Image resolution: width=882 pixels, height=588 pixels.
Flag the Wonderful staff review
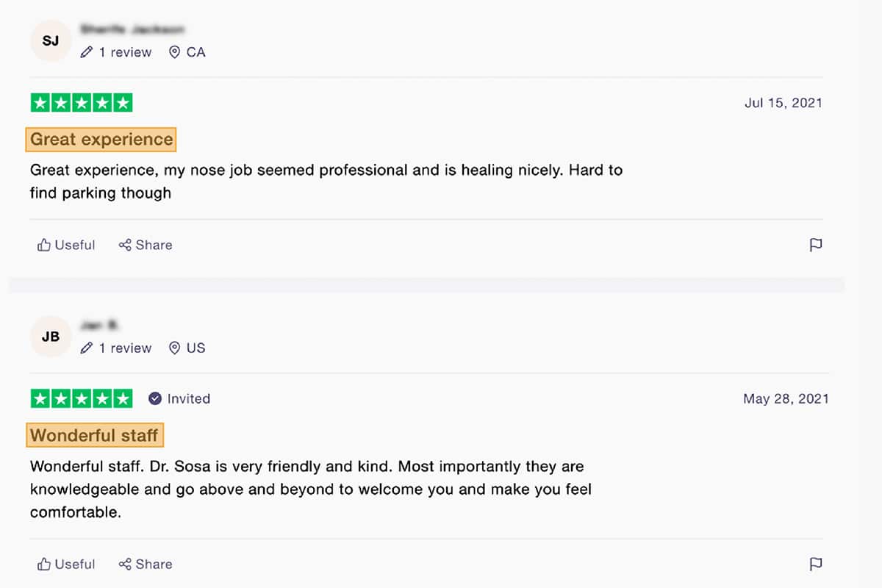coord(815,564)
